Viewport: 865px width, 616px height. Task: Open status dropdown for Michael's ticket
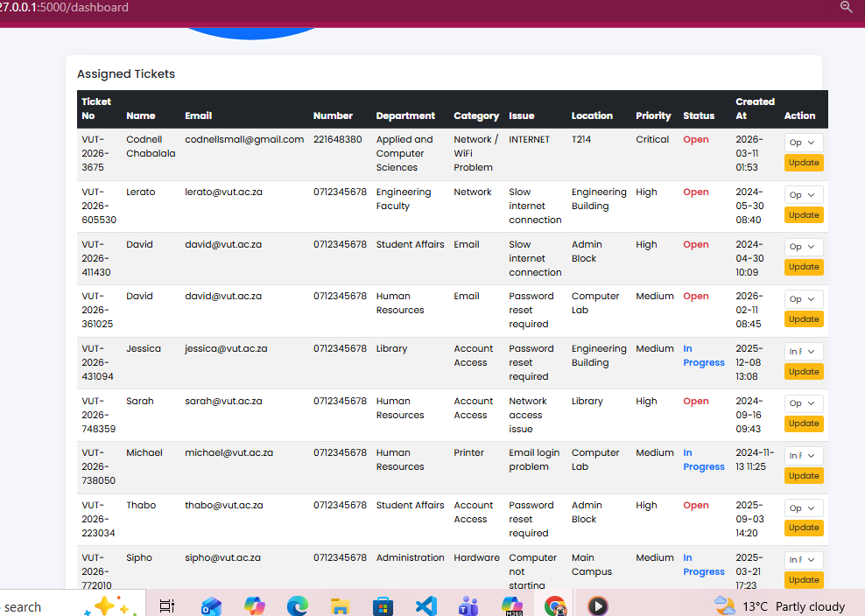point(803,456)
